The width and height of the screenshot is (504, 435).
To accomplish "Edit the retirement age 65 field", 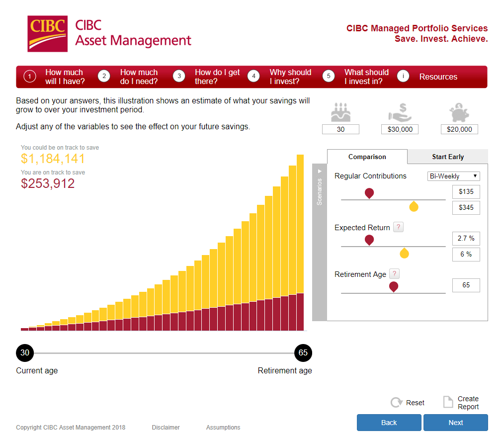I will (x=466, y=285).
